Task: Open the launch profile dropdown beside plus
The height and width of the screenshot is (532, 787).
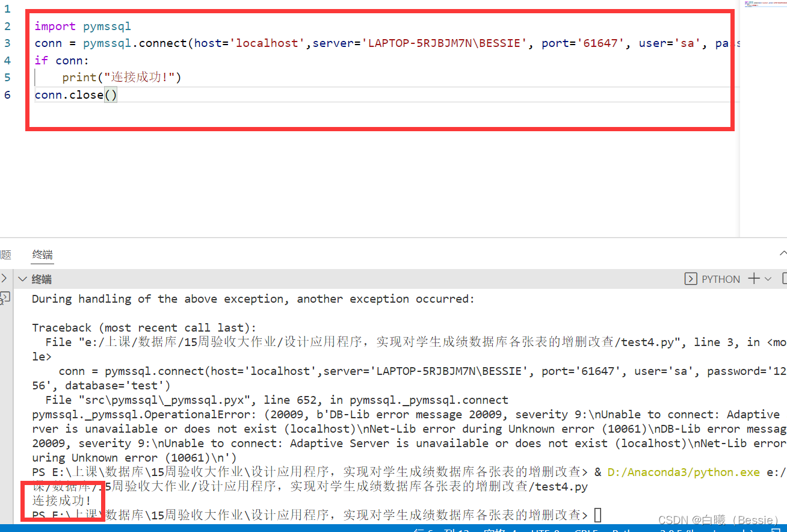Action: 768,279
